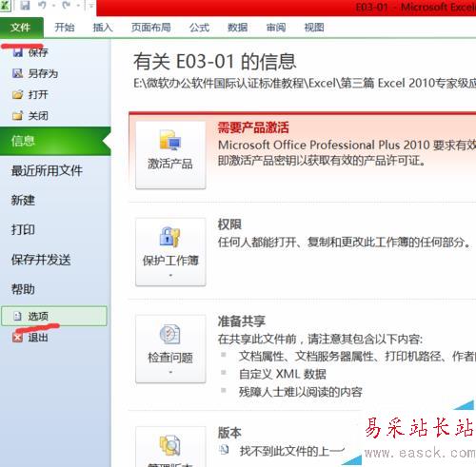Click the 选项 options icon
The width and height of the screenshot is (476, 467).
click(x=17, y=316)
